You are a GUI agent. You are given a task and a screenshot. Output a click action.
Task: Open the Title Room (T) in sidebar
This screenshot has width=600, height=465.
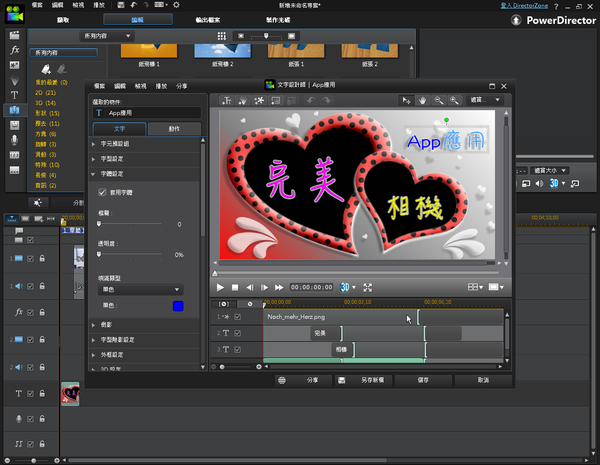14,95
